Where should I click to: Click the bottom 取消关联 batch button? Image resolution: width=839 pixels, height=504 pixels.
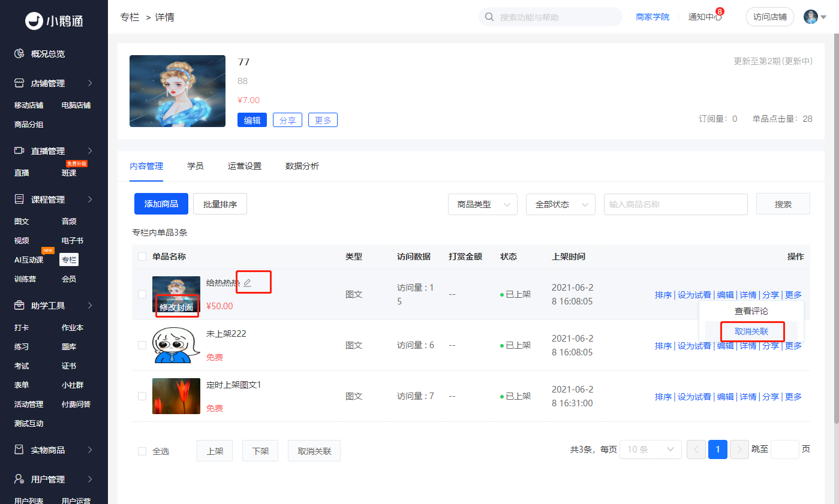click(x=314, y=451)
